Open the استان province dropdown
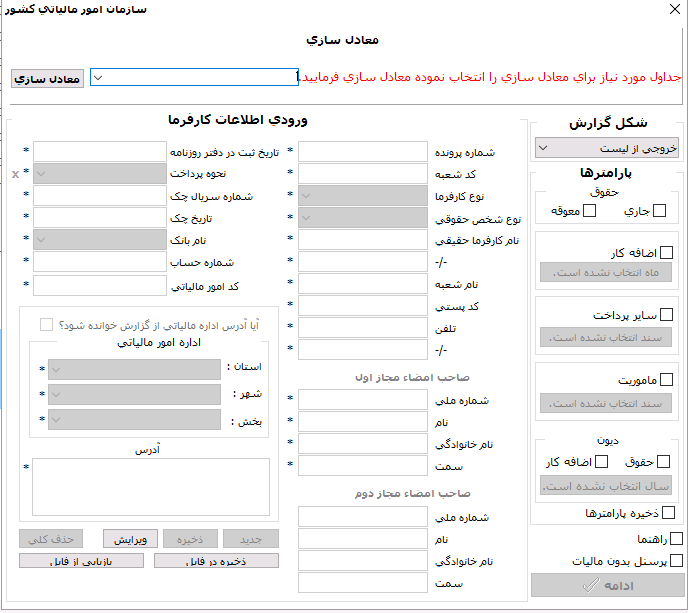 click(134, 369)
